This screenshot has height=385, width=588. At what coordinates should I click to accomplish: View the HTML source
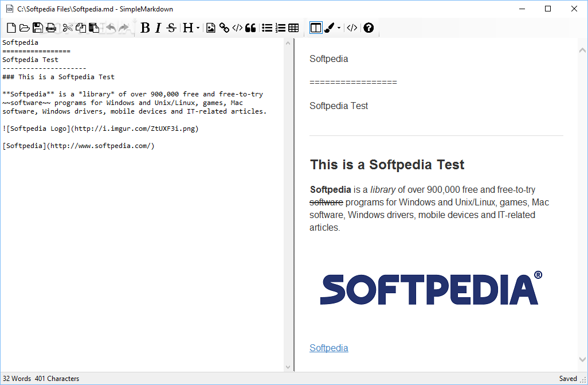352,28
